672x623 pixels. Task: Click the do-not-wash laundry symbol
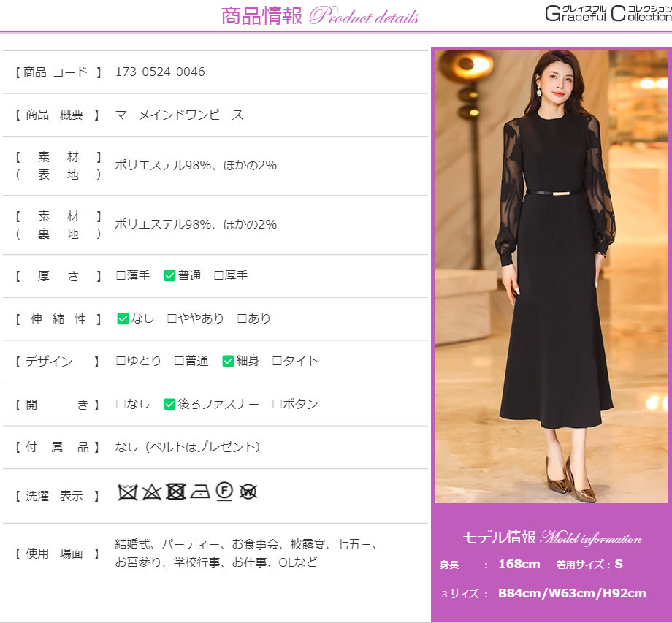pos(128,492)
